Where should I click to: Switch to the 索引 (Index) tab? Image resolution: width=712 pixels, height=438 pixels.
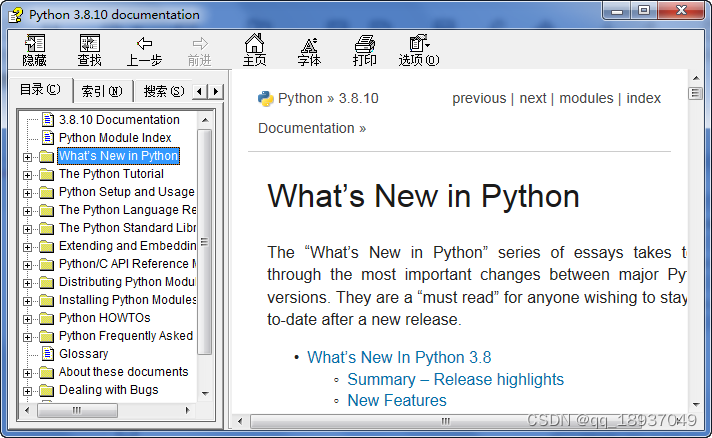point(102,91)
